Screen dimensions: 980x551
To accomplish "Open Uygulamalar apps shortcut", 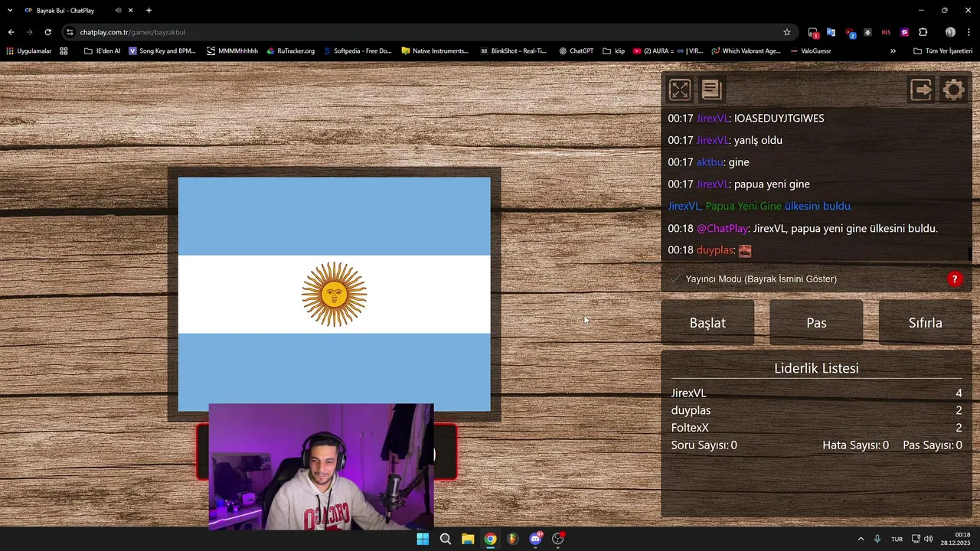I will pyautogui.click(x=28, y=51).
